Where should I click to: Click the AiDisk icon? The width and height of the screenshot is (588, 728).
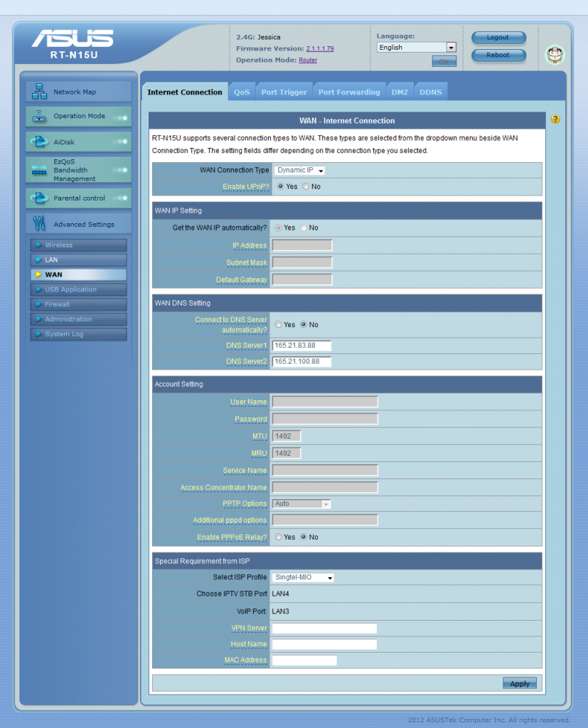(x=40, y=142)
